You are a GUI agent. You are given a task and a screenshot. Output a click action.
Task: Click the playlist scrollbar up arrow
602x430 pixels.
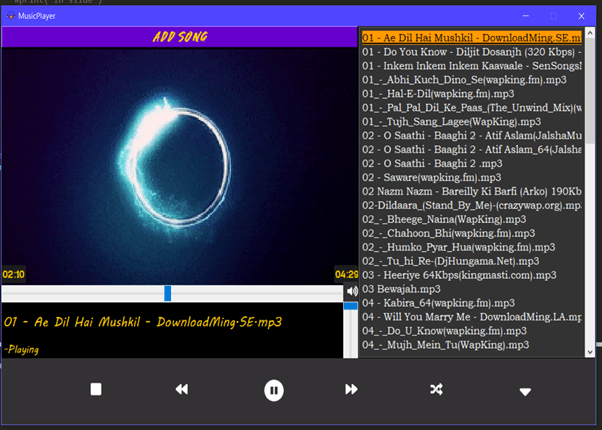590,33
